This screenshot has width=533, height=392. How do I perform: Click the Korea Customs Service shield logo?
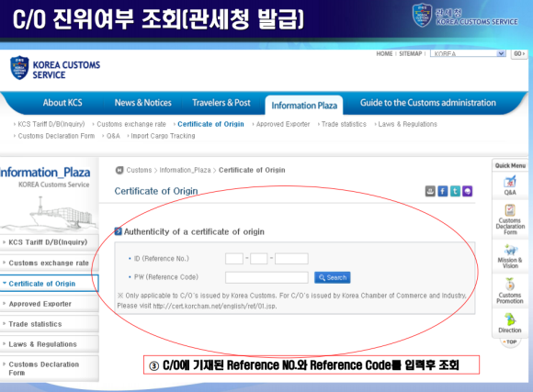point(19,68)
